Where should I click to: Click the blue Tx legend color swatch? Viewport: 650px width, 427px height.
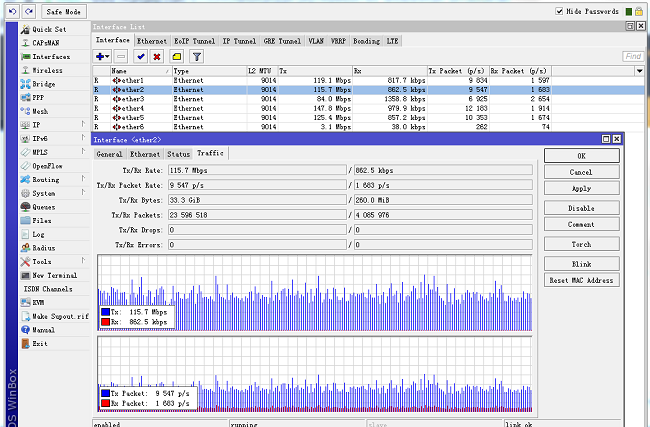105,313
